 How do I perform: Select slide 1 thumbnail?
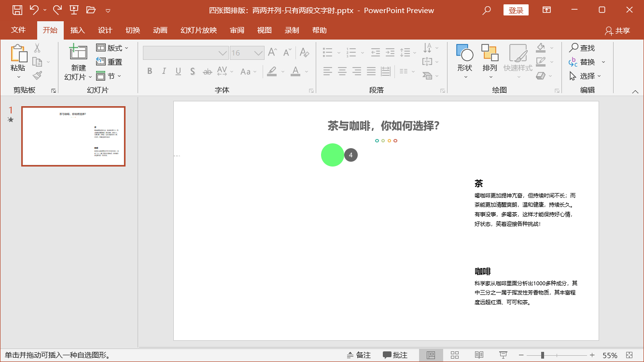coord(73,136)
